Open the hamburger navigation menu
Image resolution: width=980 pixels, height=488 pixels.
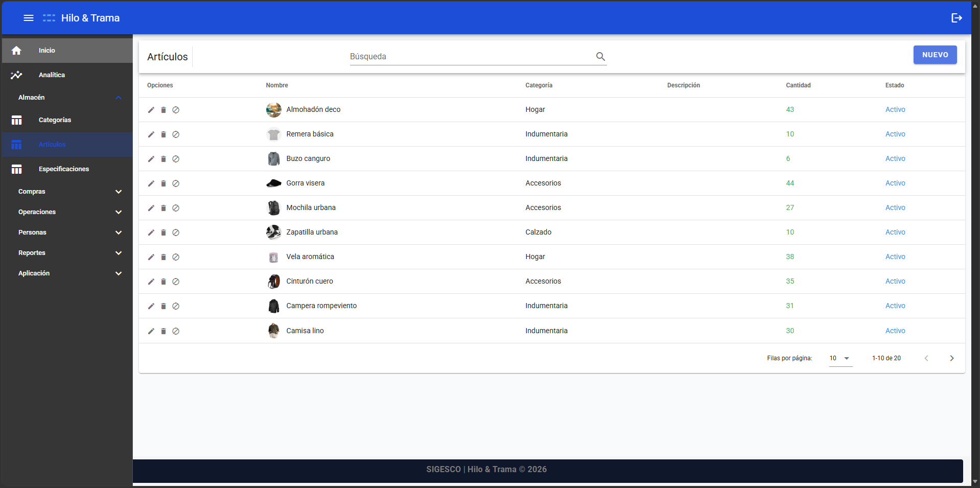(29, 18)
